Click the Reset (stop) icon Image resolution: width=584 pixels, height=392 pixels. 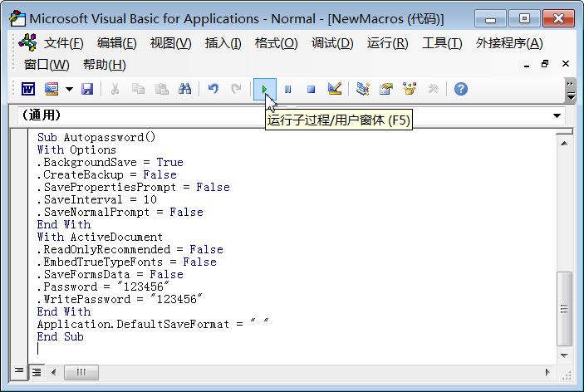(x=311, y=89)
